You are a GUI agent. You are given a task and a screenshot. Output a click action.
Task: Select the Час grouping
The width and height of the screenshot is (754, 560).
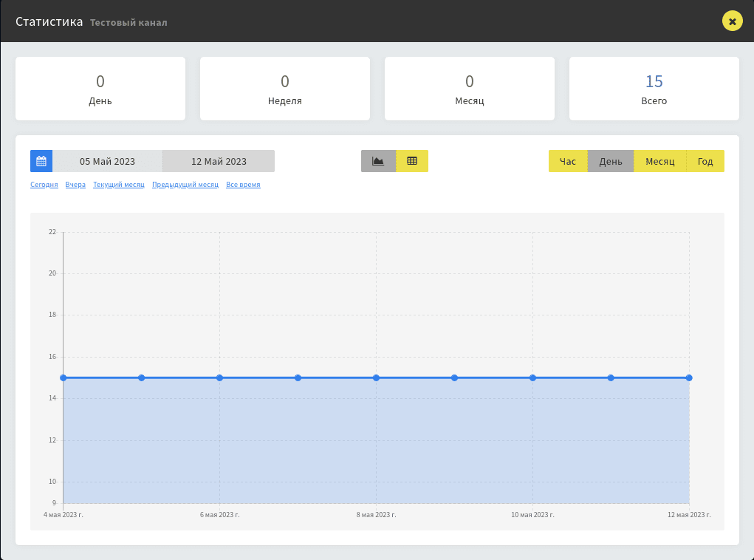(568, 161)
